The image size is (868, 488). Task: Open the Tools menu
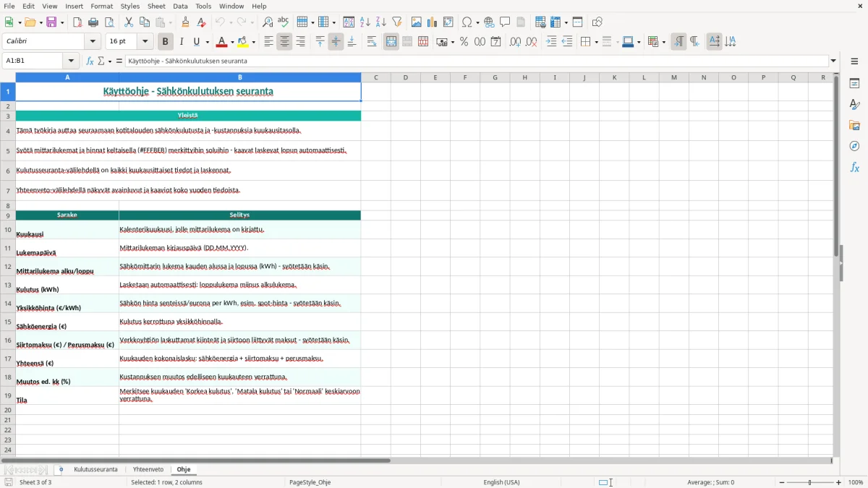[203, 6]
